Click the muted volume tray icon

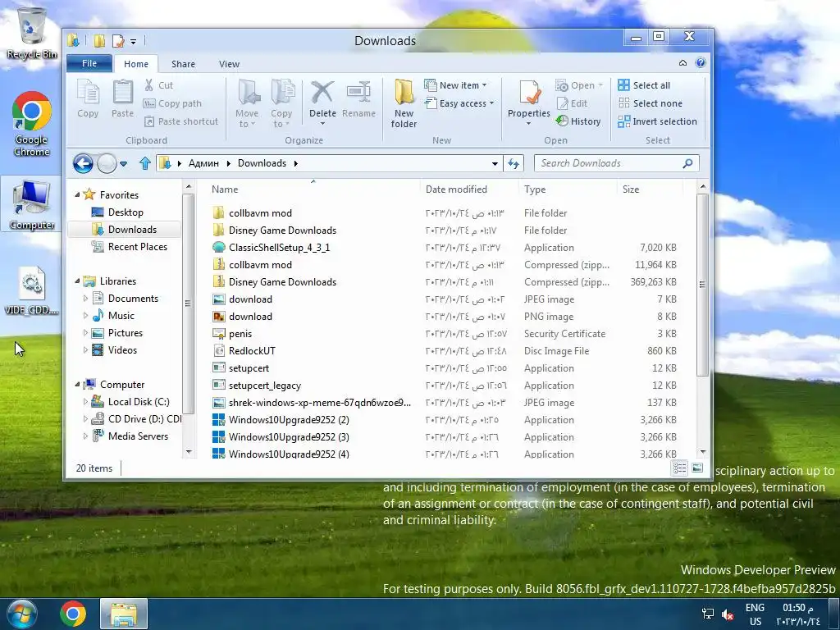click(728, 614)
